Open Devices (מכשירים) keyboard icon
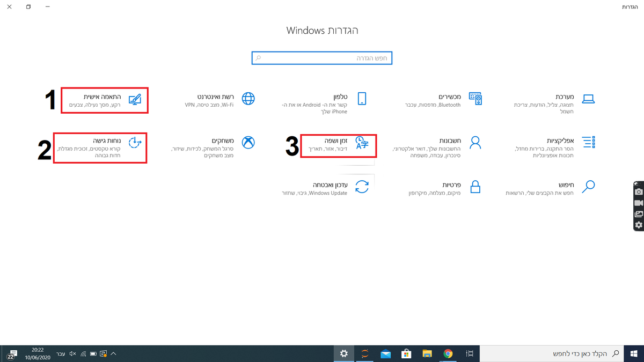 475,98
